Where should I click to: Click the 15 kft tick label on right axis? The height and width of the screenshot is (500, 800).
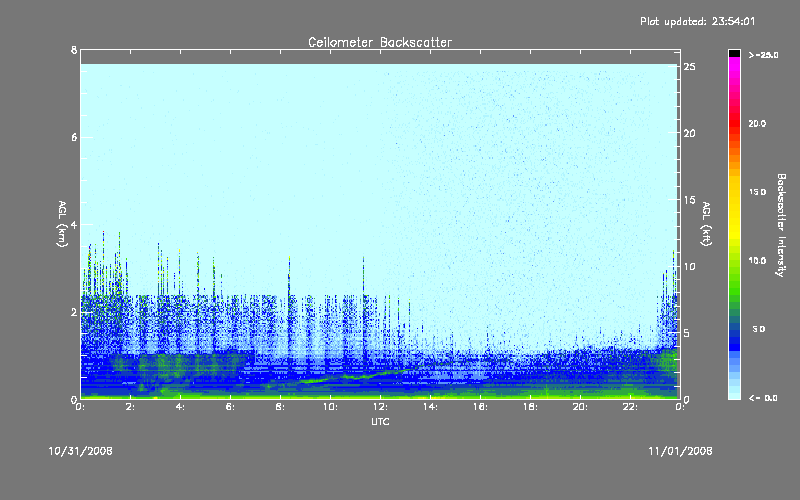pyautogui.click(x=689, y=200)
